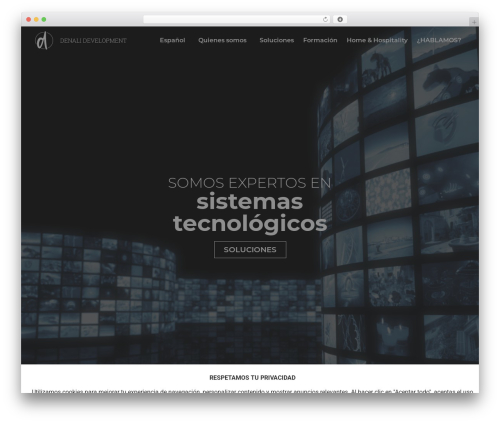Open the Español language menu
The height and width of the screenshot is (423, 500).
(172, 40)
